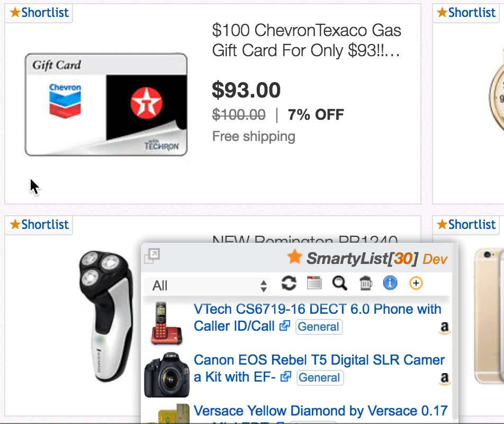Click the SmartyList refresh icon
This screenshot has height=424, width=504.
tap(289, 283)
